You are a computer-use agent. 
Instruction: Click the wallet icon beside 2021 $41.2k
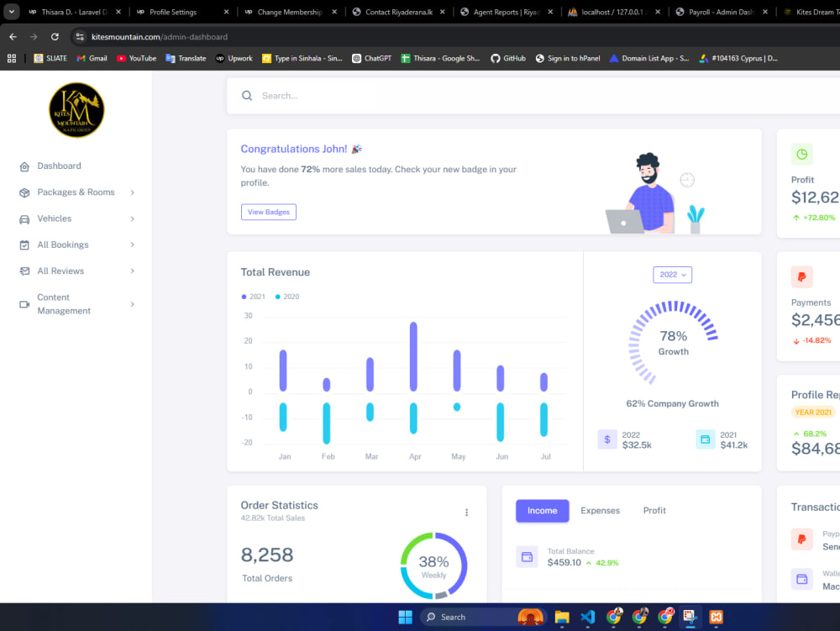pos(705,439)
